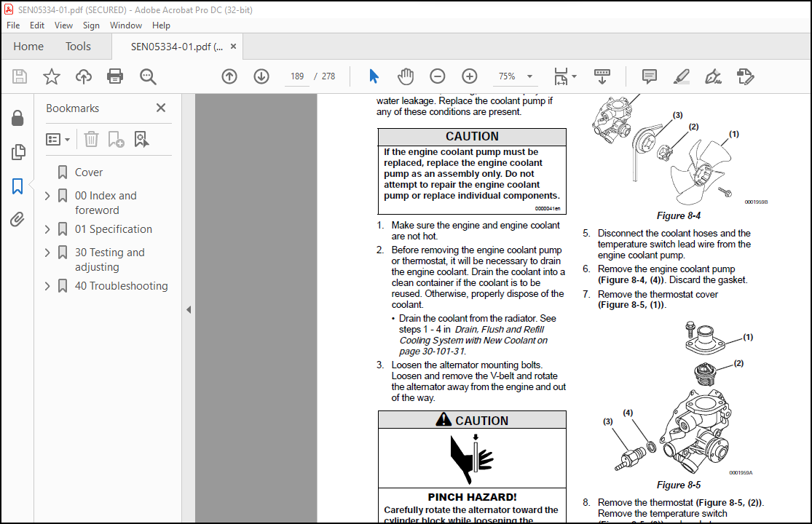Close the Bookmarks panel

click(x=161, y=108)
